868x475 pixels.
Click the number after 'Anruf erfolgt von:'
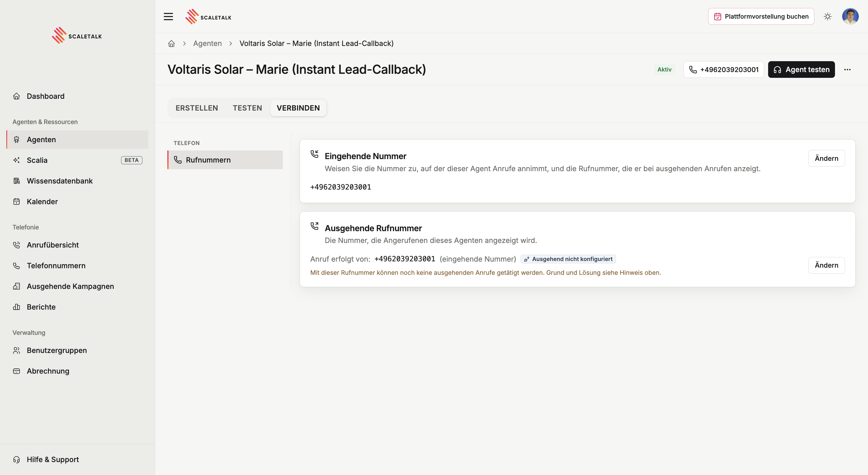coord(405,259)
